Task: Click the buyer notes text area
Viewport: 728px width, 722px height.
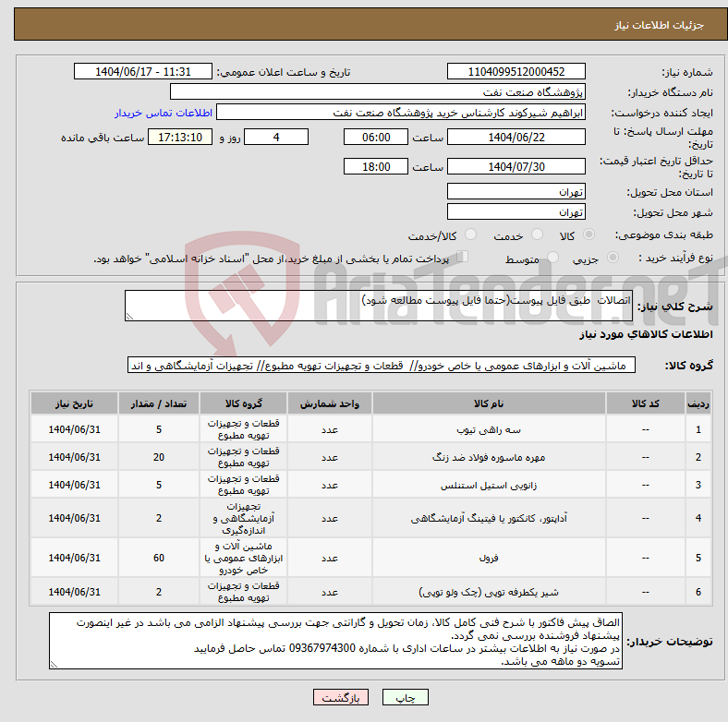Action: pyautogui.click(x=335, y=641)
